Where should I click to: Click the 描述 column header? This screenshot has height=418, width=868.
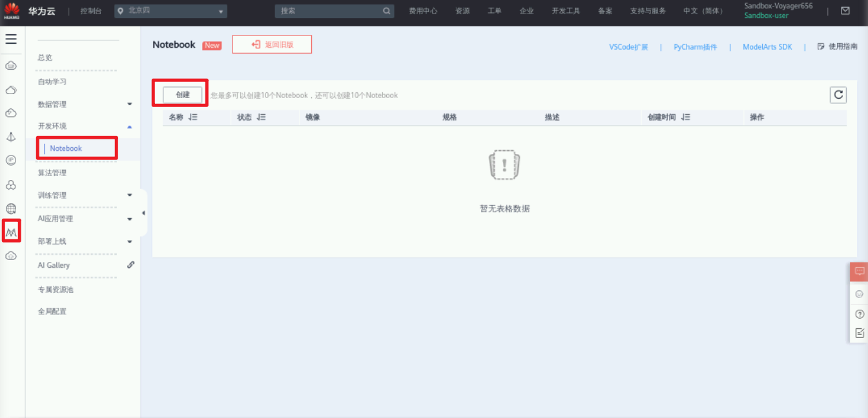(x=552, y=117)
